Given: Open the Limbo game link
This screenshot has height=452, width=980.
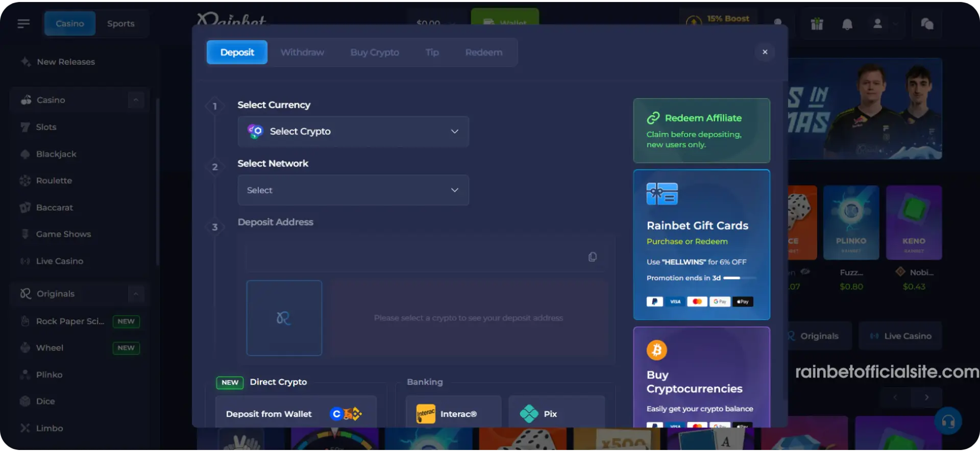Looking at the screenshot, I should 50,429.
